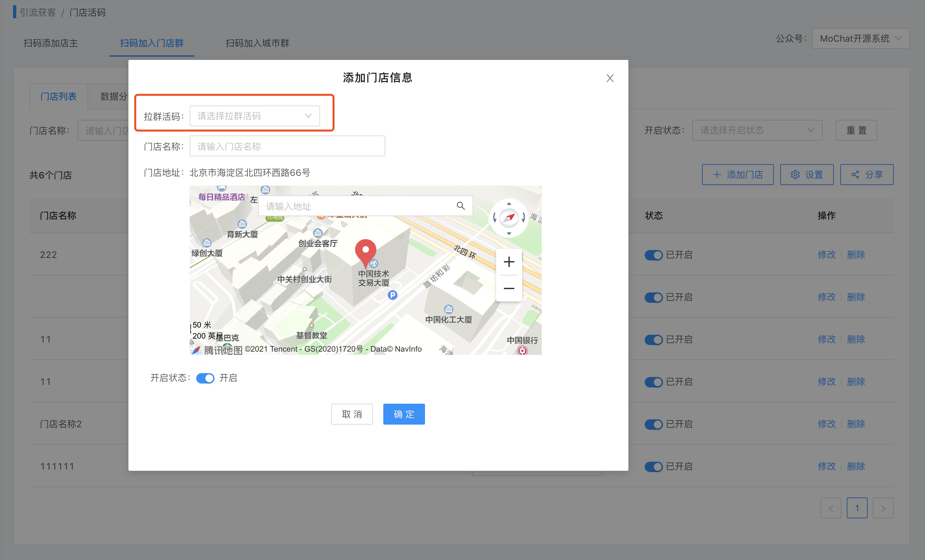925x560 pixels.
Task: Click the 门店名称 input in dialog
Action: (x=287, y=146)
